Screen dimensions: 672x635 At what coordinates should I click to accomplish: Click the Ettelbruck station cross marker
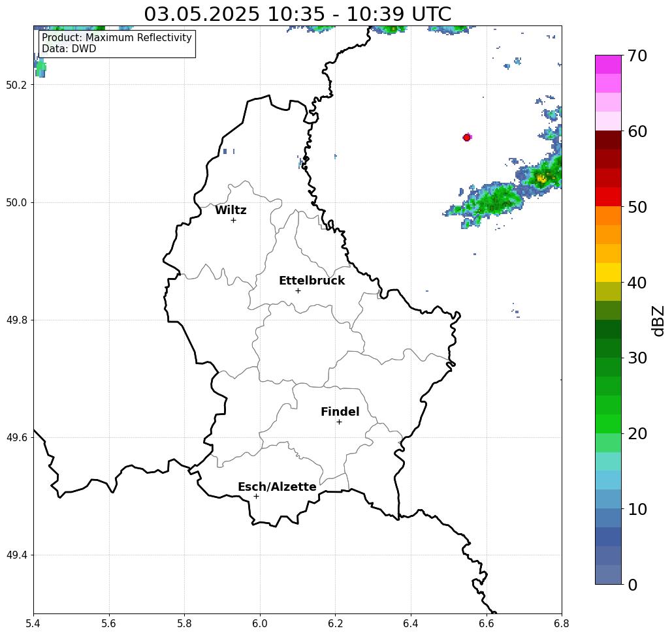298,290
